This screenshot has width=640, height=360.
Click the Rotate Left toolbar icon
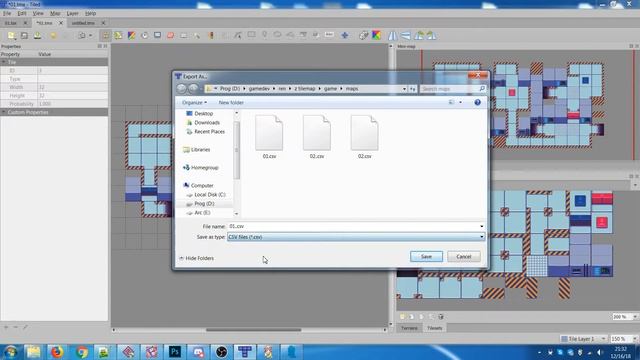tap(419, 36)
